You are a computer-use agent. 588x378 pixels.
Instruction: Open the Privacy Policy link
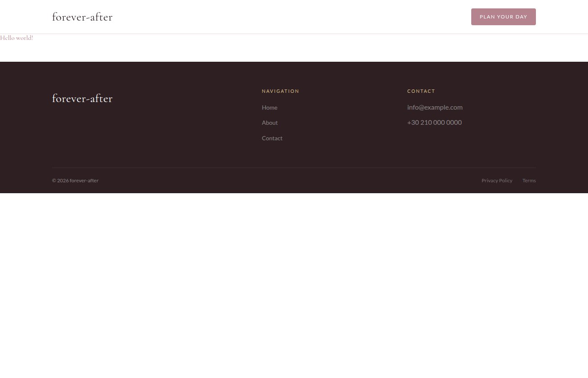pyautogui.click(x=497, y=181)
